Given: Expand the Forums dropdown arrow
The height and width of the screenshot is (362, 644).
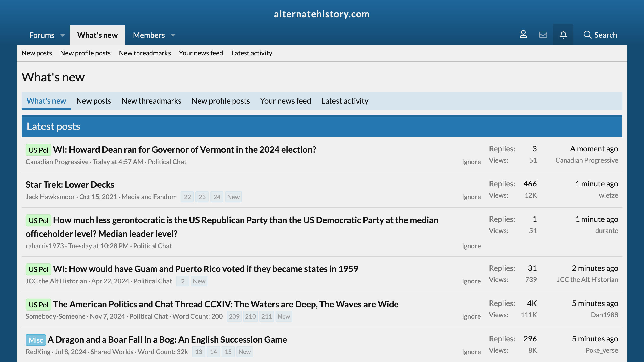Looking at the screenshot, I should pyautogui.click(x=63, y=35).
